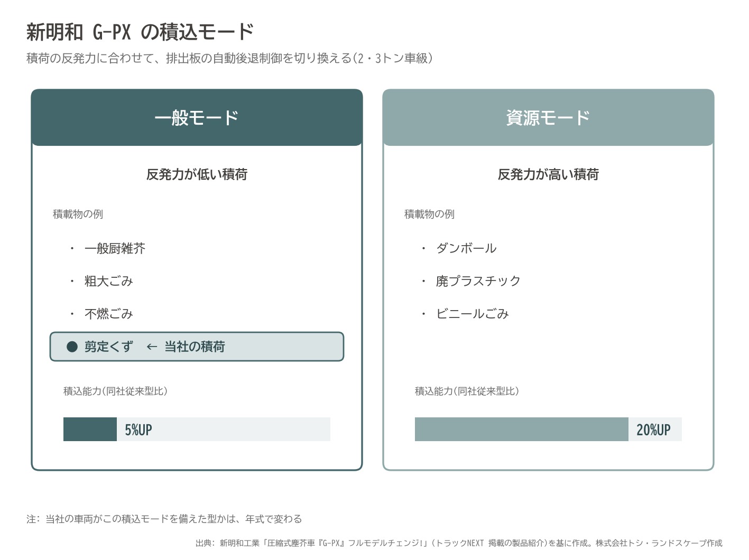Click the 反発力が高い積荷 heading
749x560 pixels.
548,174
